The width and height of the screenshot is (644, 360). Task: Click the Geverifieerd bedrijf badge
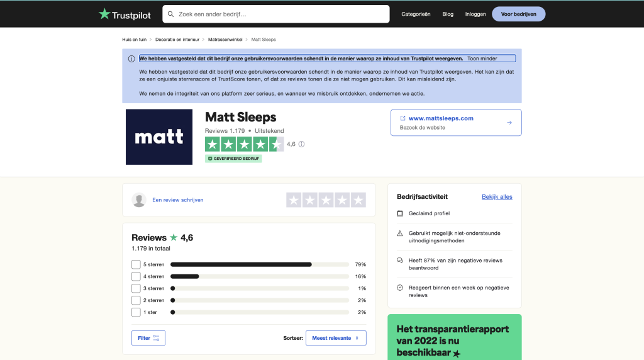point(233,159)
